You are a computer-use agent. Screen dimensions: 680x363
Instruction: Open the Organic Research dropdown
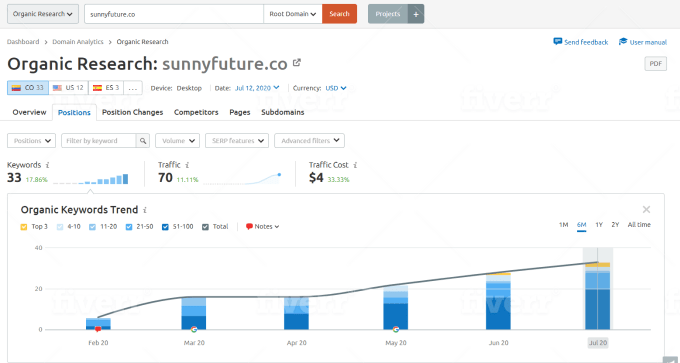point(43,14)
